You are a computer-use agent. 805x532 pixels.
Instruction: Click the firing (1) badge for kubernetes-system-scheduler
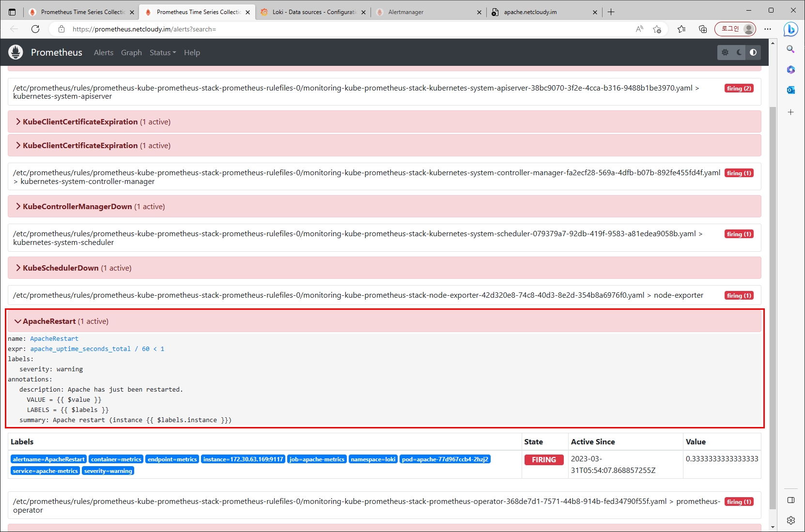coord(739,234)
